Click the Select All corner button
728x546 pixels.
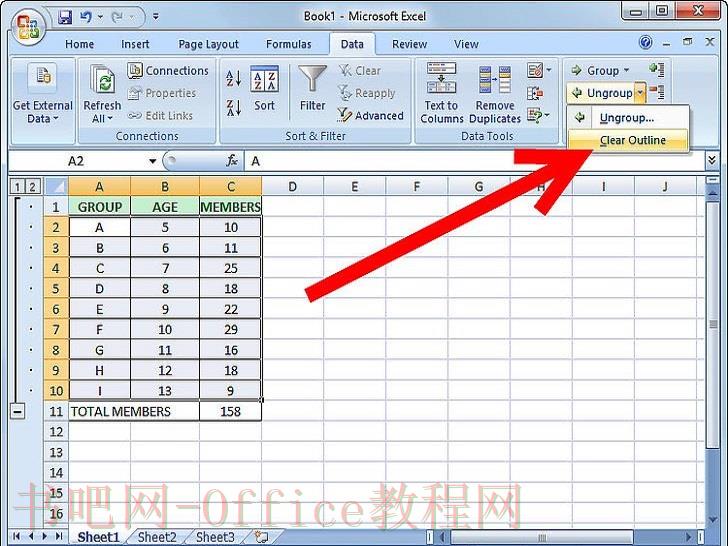tap(56, 187)
